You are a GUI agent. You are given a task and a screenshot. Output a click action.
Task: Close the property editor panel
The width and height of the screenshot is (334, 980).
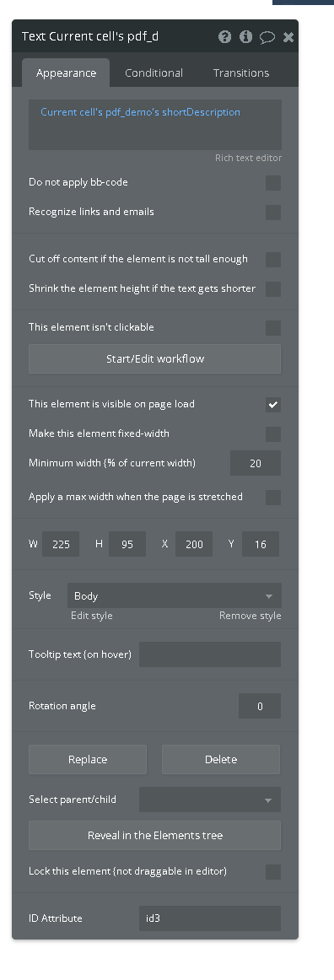click(x=288, y=37)
